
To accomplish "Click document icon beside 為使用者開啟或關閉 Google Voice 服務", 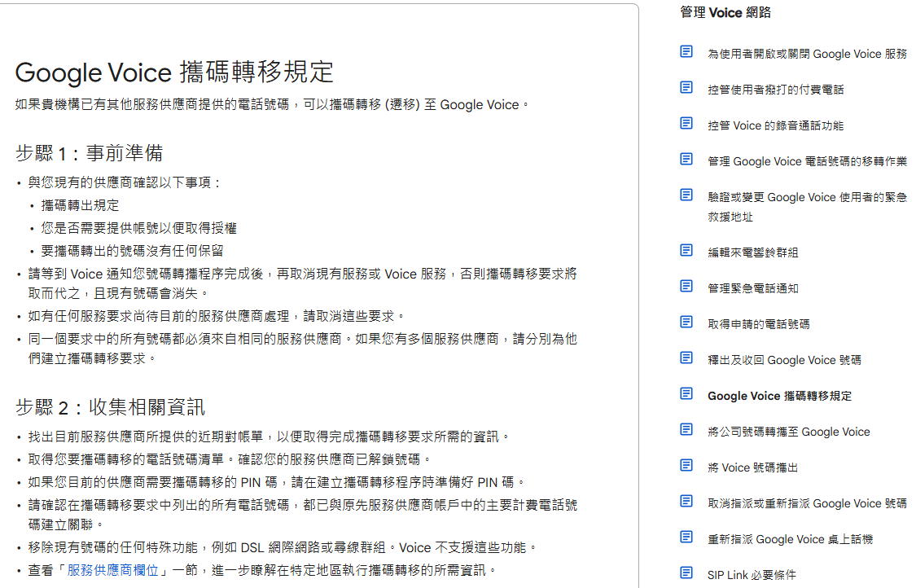I will point(685,52).
